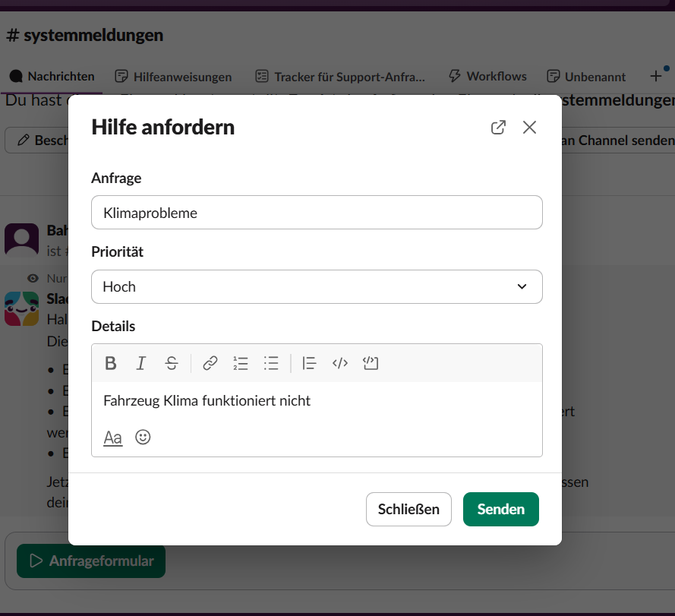The width and height of the screenshot is (675, 616).
Task: Insert a link in Details
Action: [210, 363]
